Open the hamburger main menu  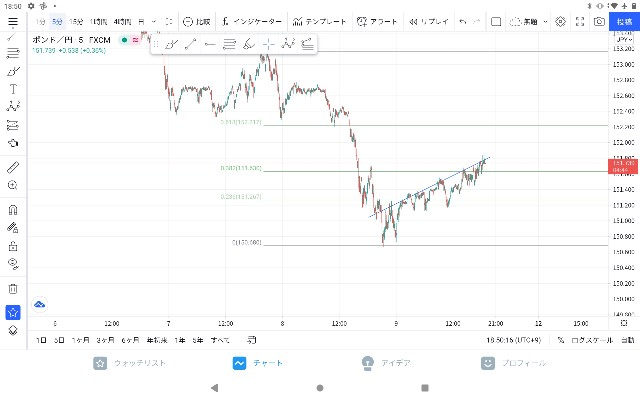pyautogui.click(x=13, y=22)
